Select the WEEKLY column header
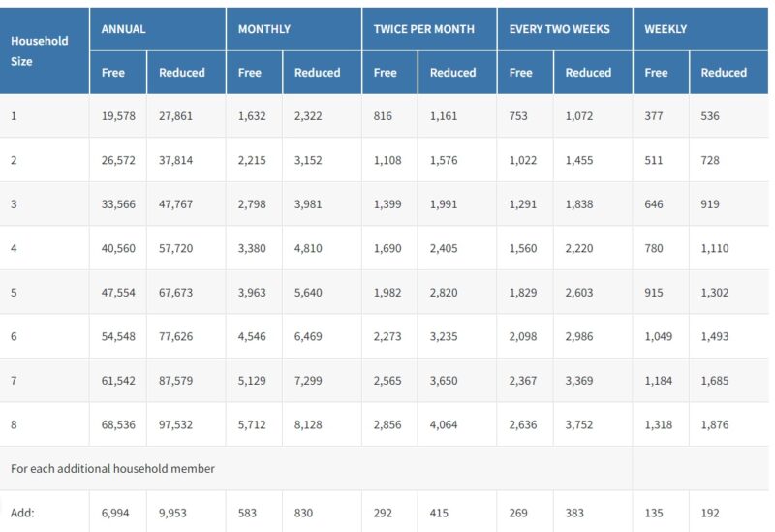 (666, 29)
